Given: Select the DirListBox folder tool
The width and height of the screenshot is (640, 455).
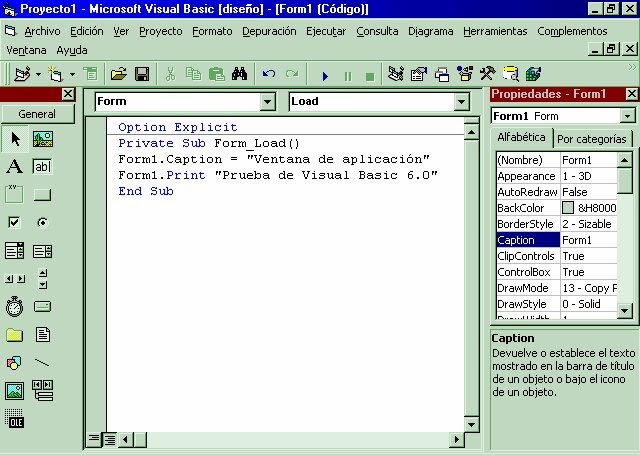Looking at the screenshot, I should pos(15,335).
